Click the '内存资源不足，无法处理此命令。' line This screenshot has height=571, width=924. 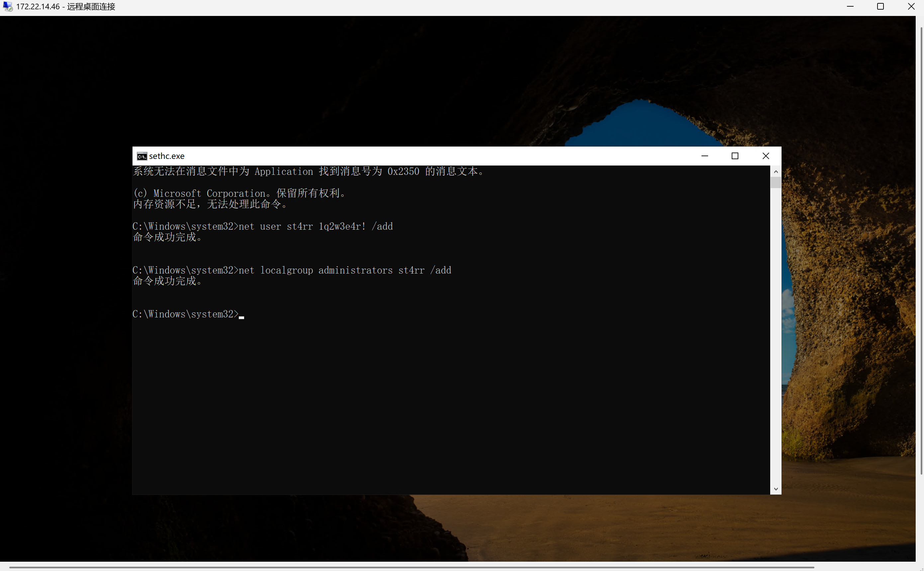tap(211, 204)
